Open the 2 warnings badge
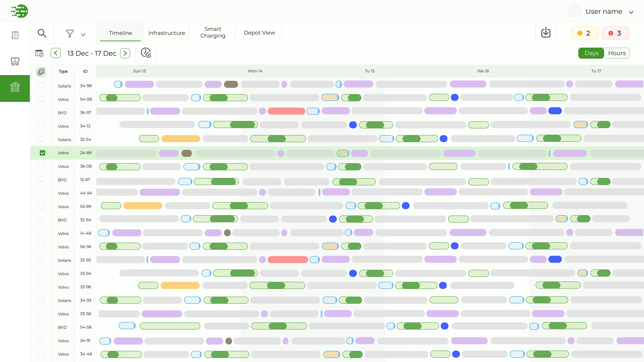 585,33
